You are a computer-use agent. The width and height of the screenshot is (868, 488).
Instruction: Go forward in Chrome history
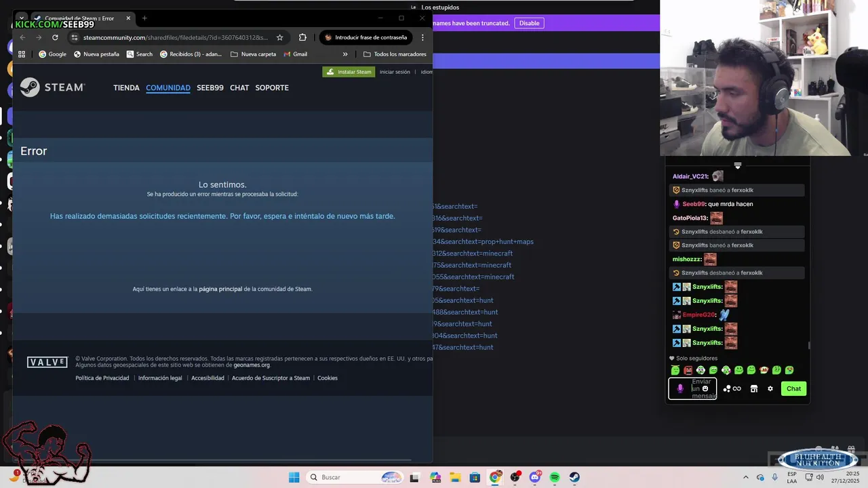[39, 37]
